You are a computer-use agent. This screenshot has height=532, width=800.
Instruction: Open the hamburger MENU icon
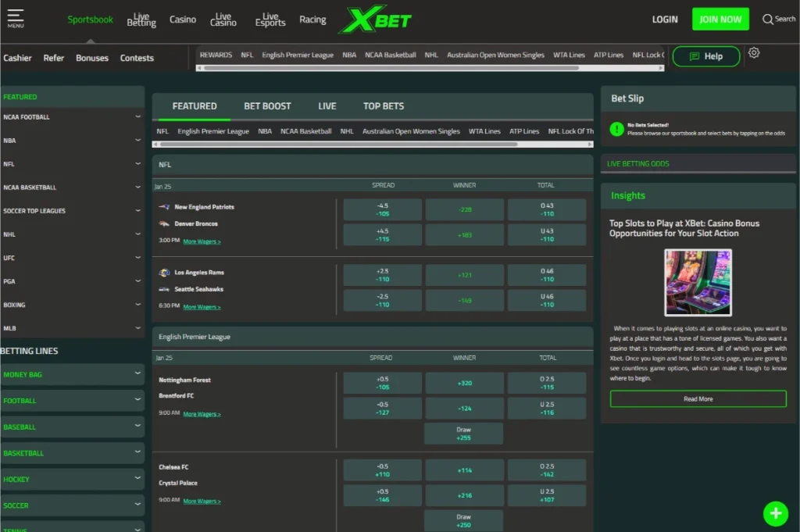point(16,19)
